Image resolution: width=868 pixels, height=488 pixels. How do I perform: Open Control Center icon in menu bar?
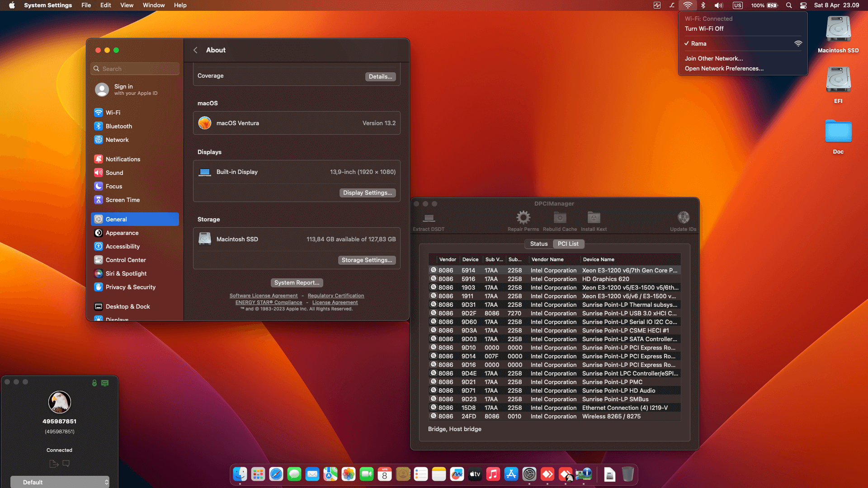point(803,5)
